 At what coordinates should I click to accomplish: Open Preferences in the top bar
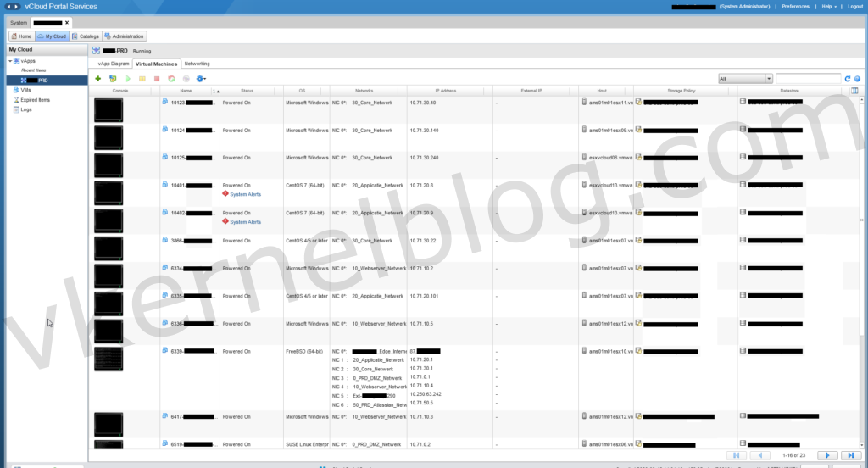coord(795,7)
